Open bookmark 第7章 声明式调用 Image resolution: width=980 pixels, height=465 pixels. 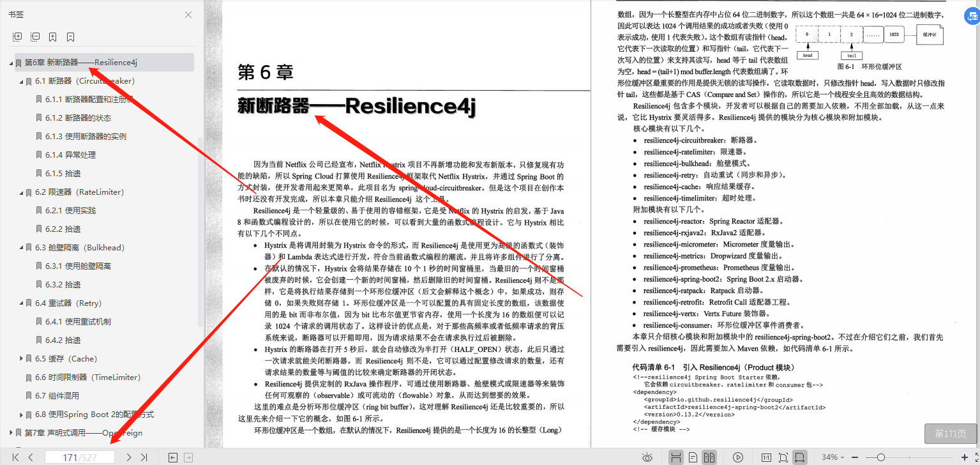click(84, 433)
